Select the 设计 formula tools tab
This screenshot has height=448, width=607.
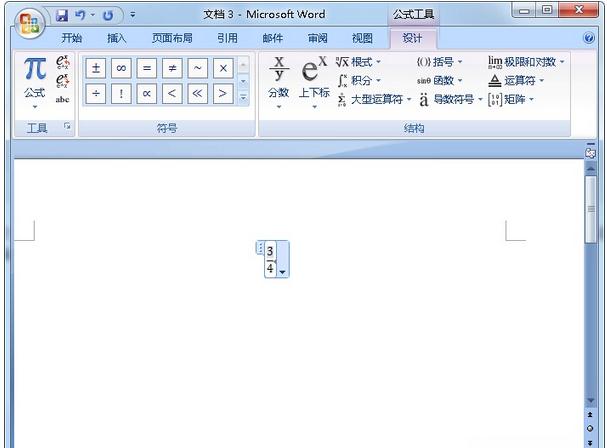pos(412,38)
